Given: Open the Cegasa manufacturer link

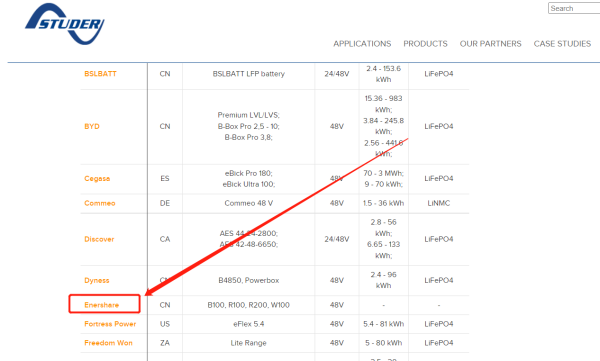Looking at the screenshot, I should point(97,178).
